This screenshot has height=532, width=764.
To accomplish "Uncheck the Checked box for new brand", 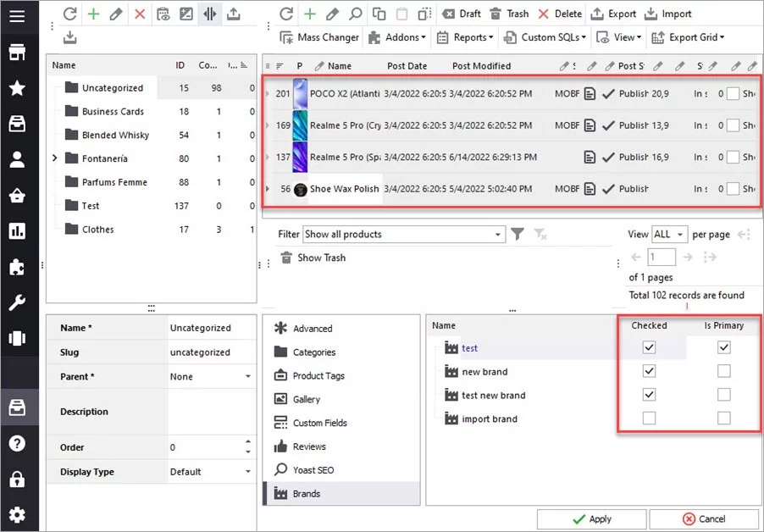I will (649, 371).
